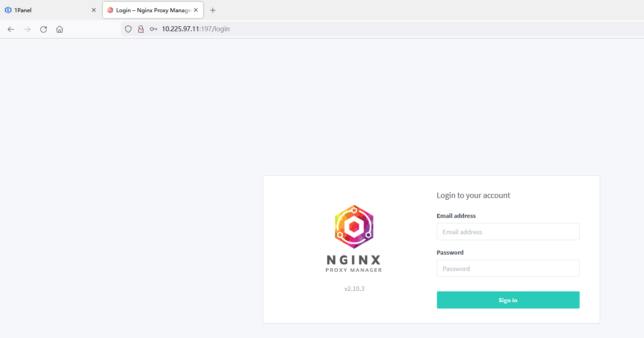Click the 'Login to your account' heading

point(473,195)
